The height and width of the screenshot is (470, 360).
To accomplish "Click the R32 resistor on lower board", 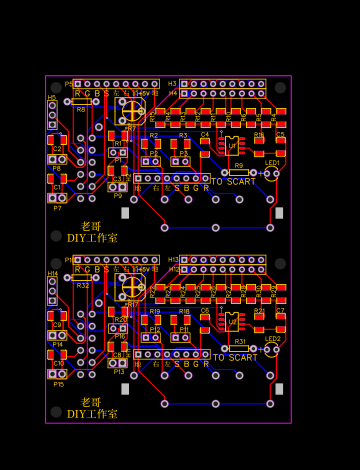I will point(82,278).
